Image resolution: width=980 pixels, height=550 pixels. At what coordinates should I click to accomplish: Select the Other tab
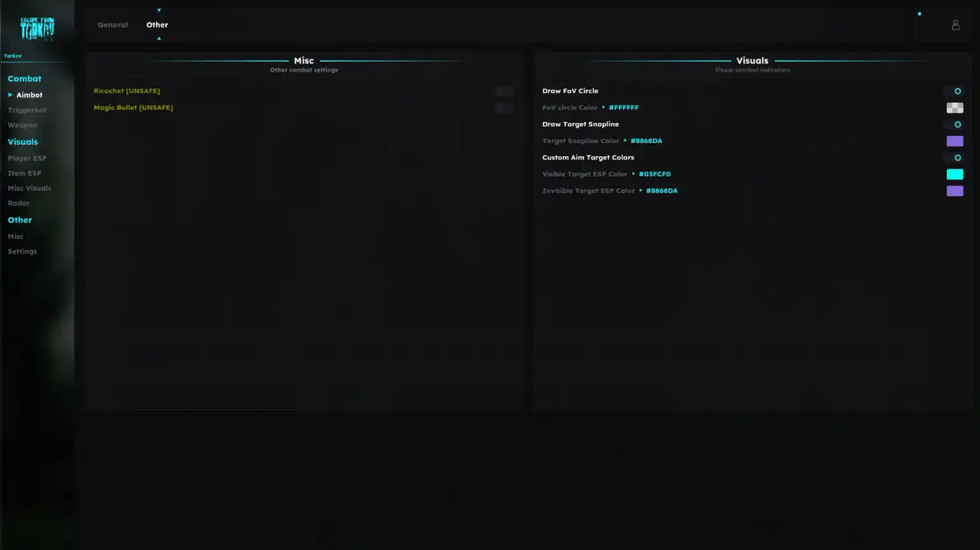[157, 24]
